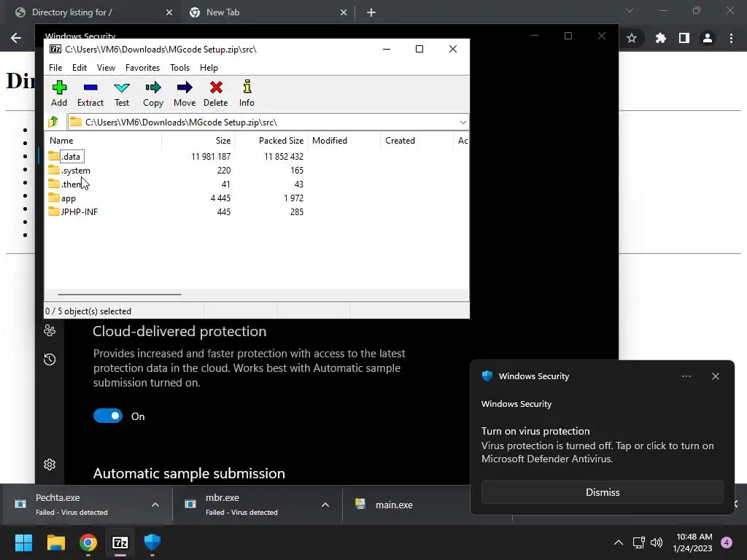Select the JPHP-INF folder

tap(73, 212)
